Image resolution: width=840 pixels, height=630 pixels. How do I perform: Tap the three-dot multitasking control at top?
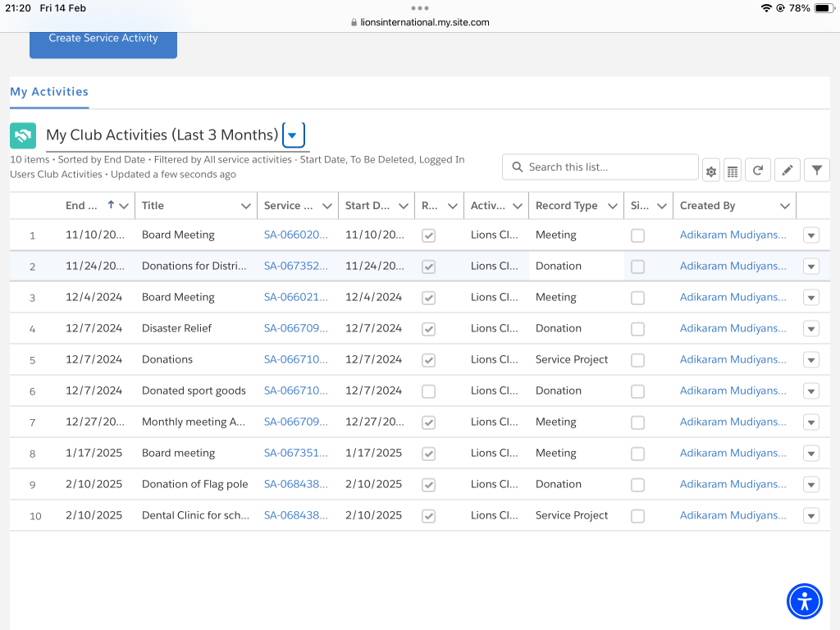point(419,8)
